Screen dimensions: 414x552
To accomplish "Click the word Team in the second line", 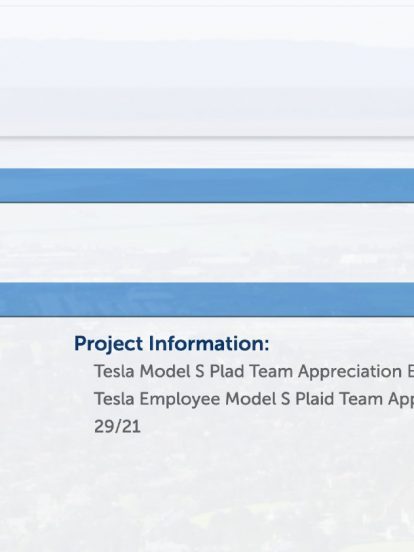I will coord(361,399).
